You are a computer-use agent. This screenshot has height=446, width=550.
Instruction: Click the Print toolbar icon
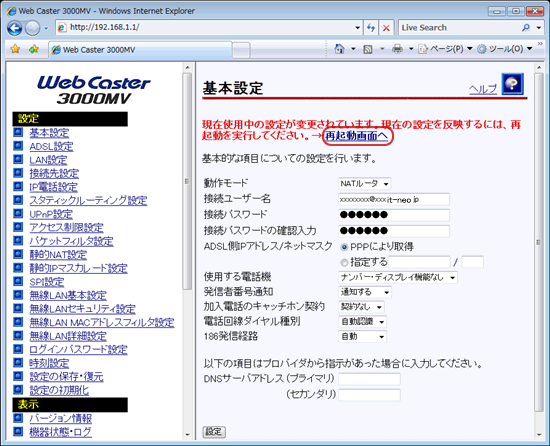(397, 49)
